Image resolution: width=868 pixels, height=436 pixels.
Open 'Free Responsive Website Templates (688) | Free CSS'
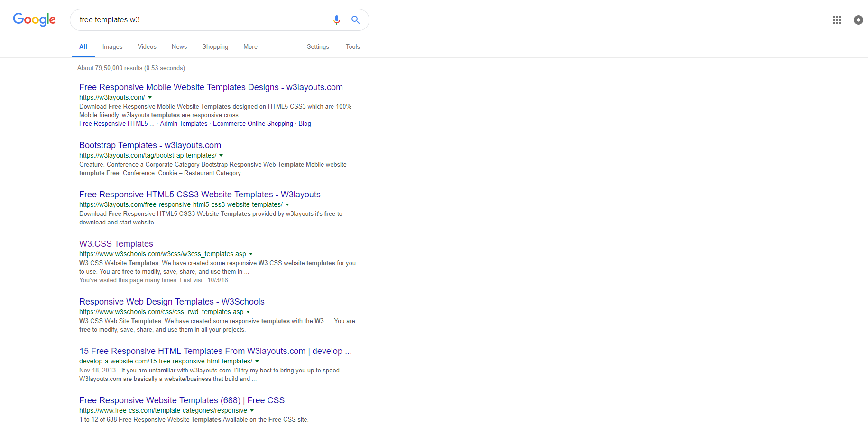click(182, 400)
